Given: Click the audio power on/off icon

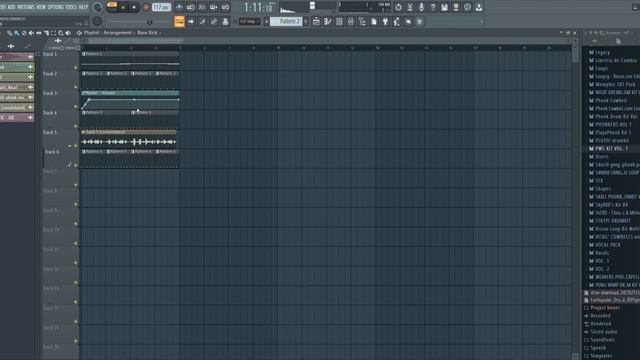Looking at the screenshot, I should (398, 7).
